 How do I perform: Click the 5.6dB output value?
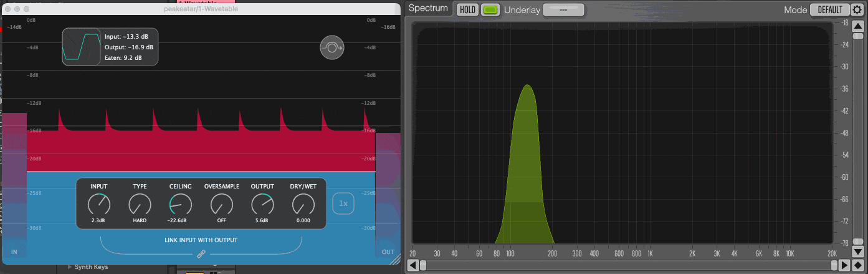(x=262, y=220)
